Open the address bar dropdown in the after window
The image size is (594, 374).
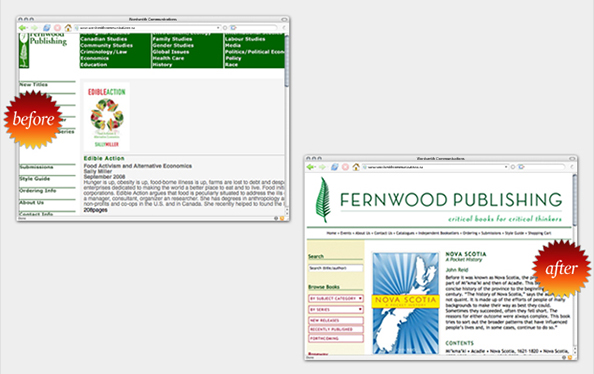point(506,167)
